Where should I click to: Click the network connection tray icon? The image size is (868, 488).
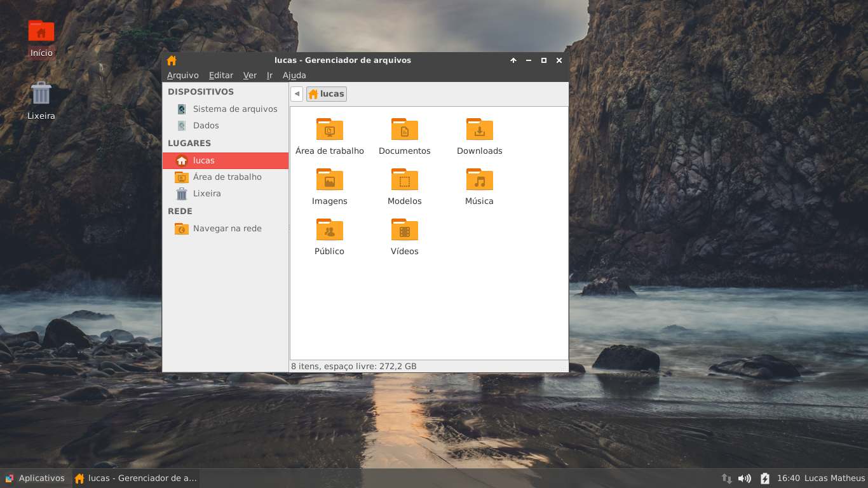[726, 478]
